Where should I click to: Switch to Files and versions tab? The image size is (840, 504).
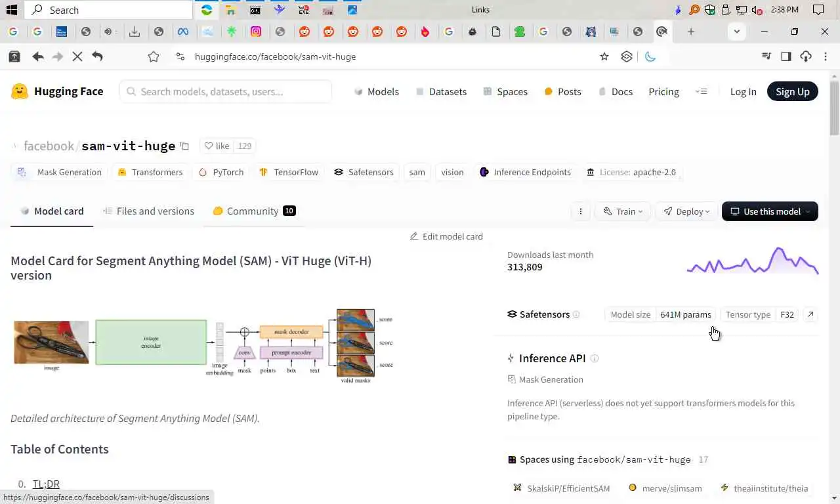point(148,211)
